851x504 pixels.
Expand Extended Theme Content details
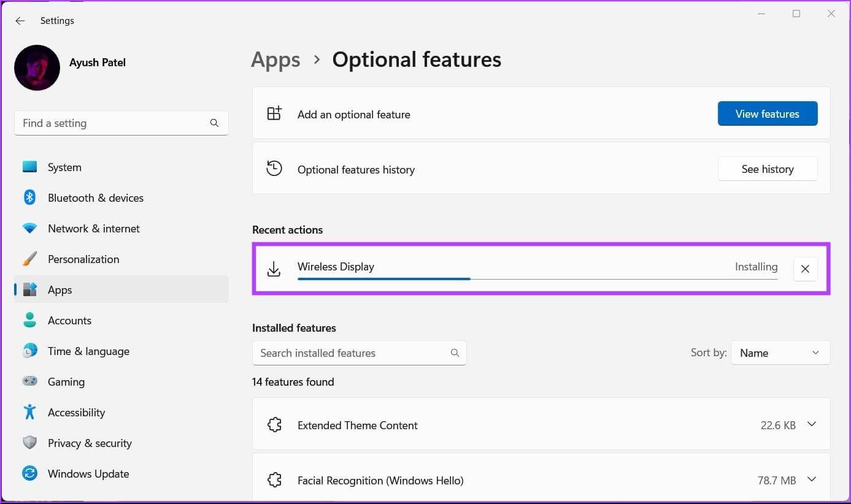(812, 424)
